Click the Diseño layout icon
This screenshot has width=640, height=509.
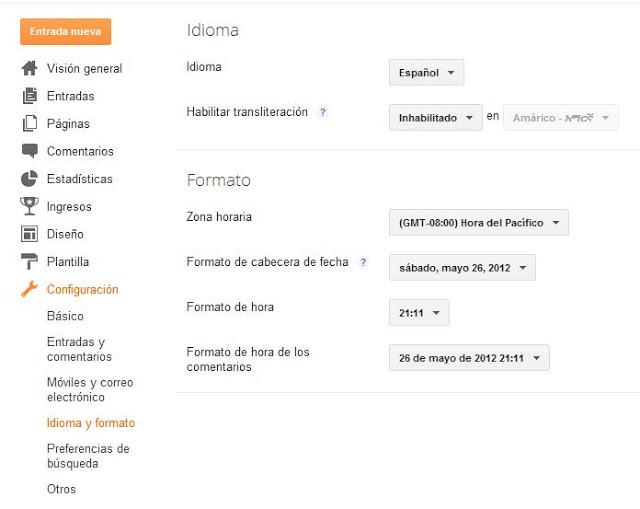(x=29, y=234)
